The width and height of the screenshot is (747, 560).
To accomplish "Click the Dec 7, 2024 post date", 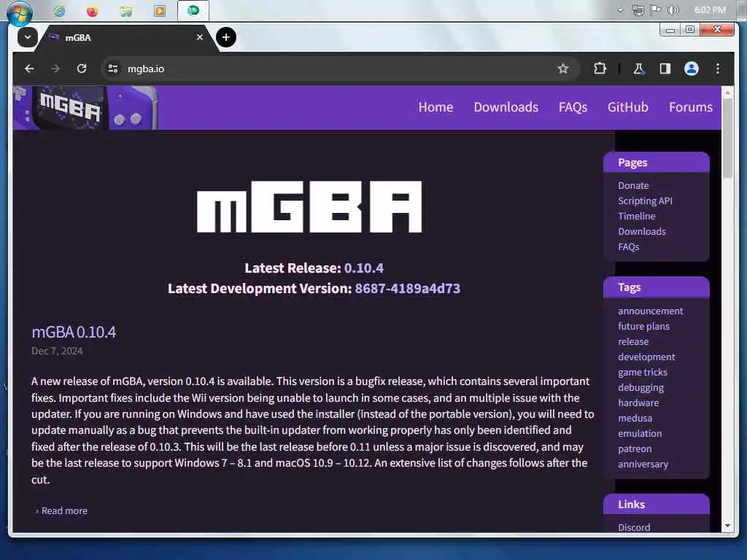I will click(x=57, y=351).
